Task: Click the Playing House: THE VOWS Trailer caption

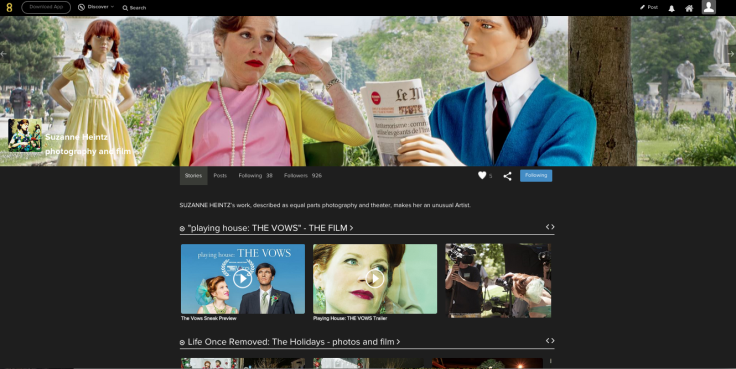Action: (x=350, y=318)
